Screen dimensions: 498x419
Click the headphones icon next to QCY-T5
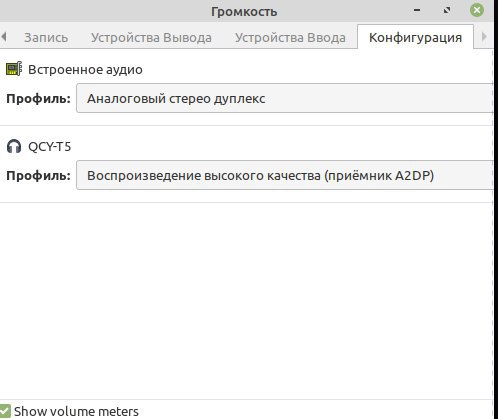coord(14,146)
